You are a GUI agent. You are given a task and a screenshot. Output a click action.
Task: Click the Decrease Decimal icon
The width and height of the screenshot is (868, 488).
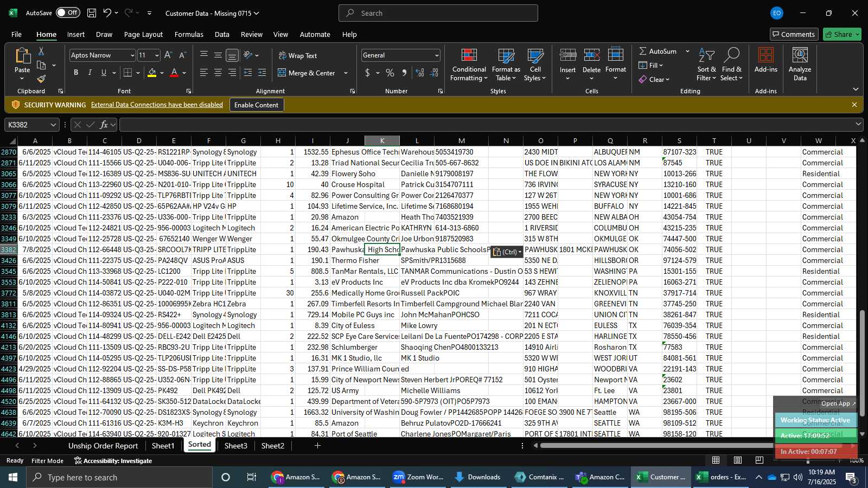click(434, 73)
